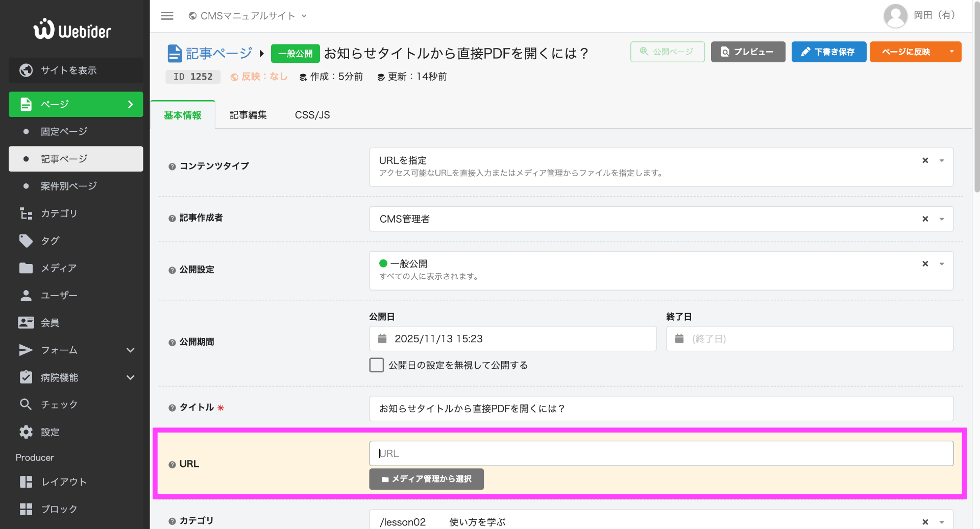Click the user avatar icon
Image resolution: width=980 pixels, height=529 pixels.
click(895, 16)
